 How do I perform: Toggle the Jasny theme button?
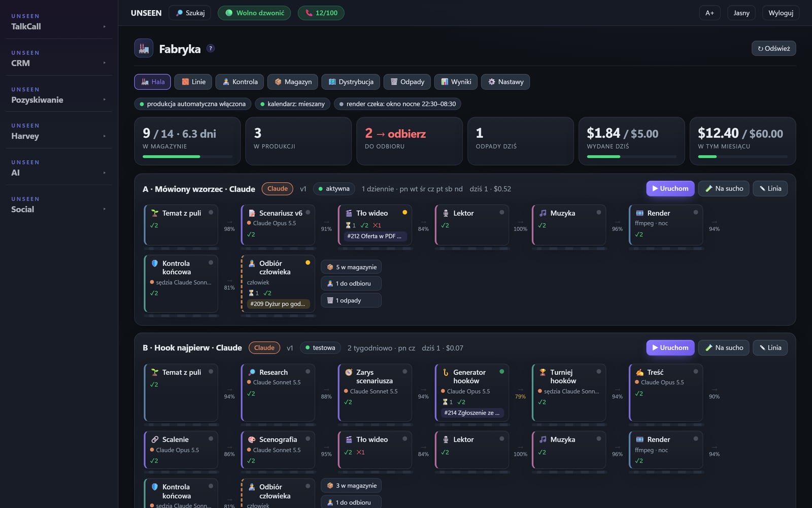point(741,13)
